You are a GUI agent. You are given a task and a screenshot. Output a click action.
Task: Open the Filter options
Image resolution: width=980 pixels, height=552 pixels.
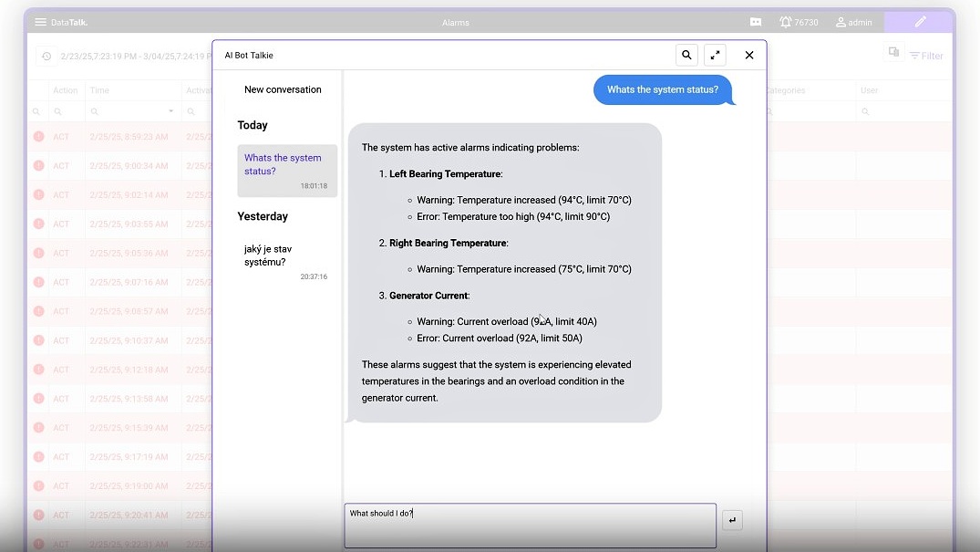coord(926,56)
